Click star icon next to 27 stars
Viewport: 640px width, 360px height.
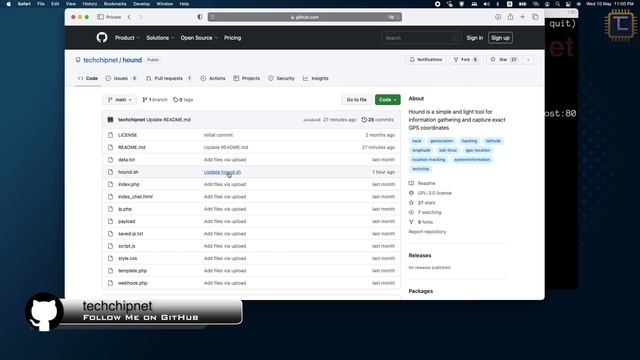[x=411, y=202]
